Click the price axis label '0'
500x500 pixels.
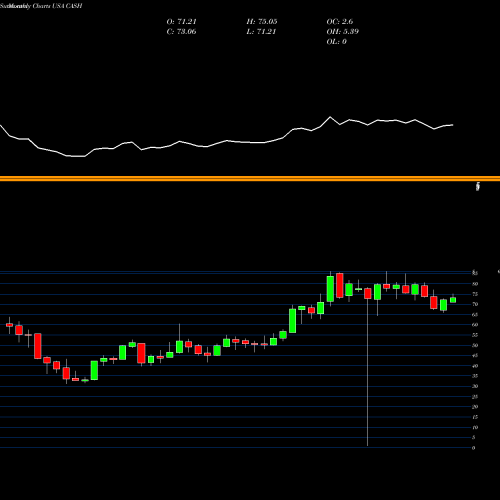pyautogui.click(x=473, y=448)
